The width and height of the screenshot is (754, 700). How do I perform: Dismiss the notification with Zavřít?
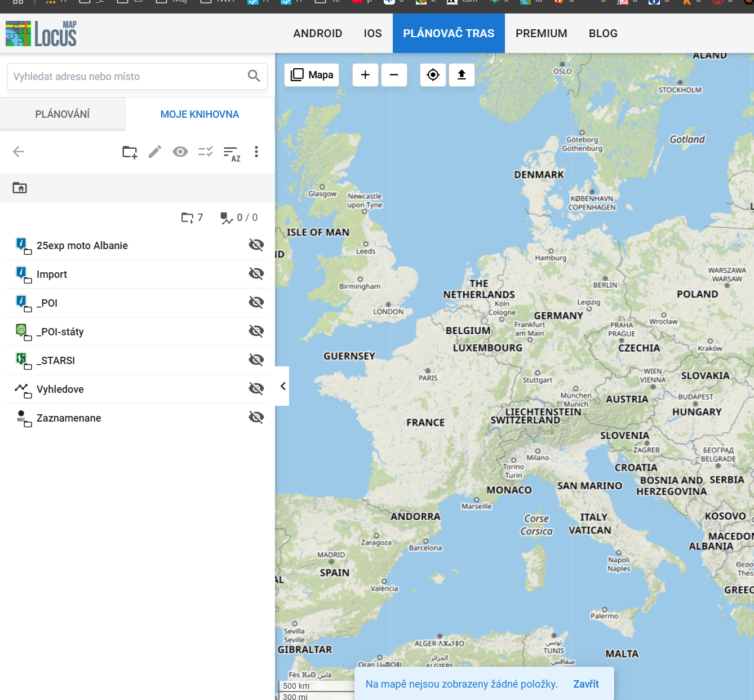(x=586, y=684)
